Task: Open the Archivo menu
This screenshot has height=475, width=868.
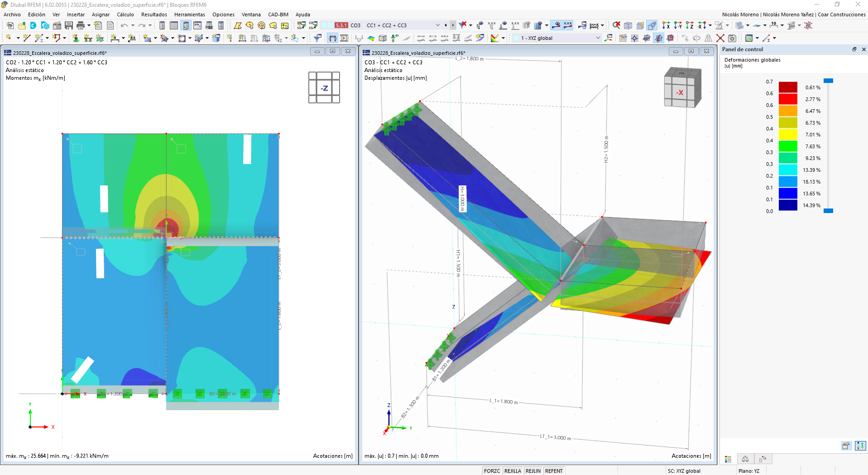Action: [12, 15]
